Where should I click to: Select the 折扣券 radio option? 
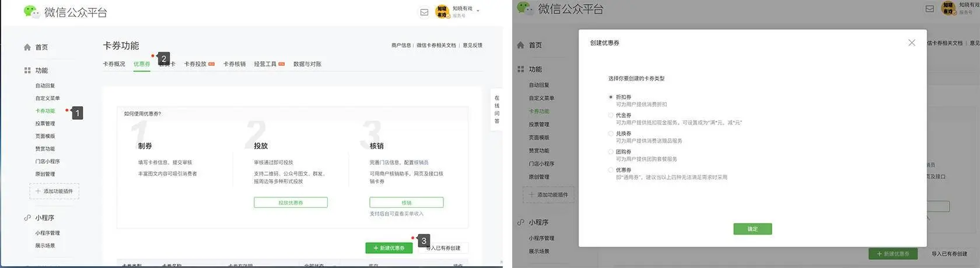[x=611, y=97]
